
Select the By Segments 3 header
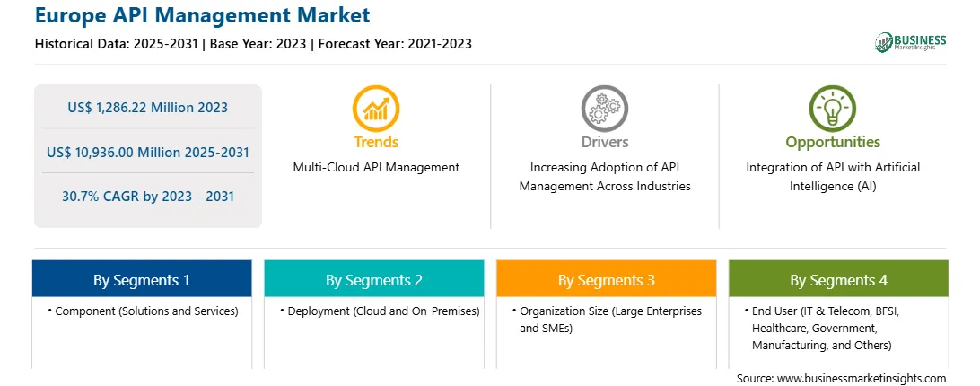[x=607, y=279]
